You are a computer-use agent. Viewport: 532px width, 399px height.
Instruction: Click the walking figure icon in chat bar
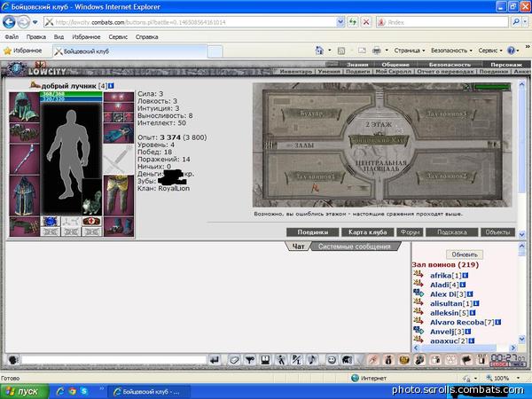click(x=281, y=360)
